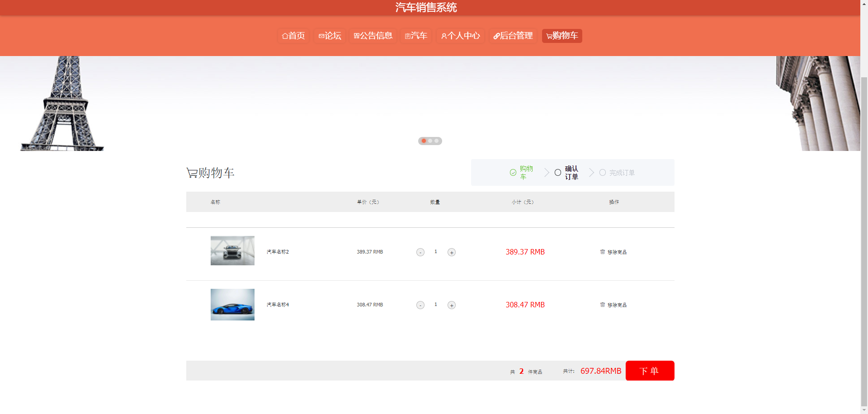Click trash icon for 汽车名称4
The height and width of the screenshot is (414, 868).
tap(602, 305)
